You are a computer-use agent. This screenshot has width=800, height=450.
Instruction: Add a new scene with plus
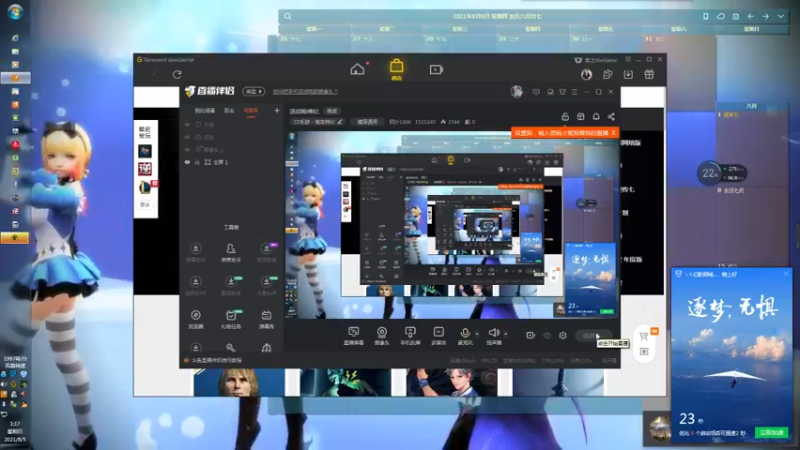click(x=277, y=110)
